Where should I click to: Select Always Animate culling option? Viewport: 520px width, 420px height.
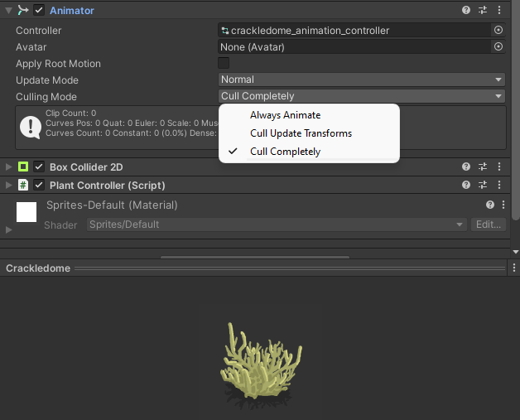285,115
